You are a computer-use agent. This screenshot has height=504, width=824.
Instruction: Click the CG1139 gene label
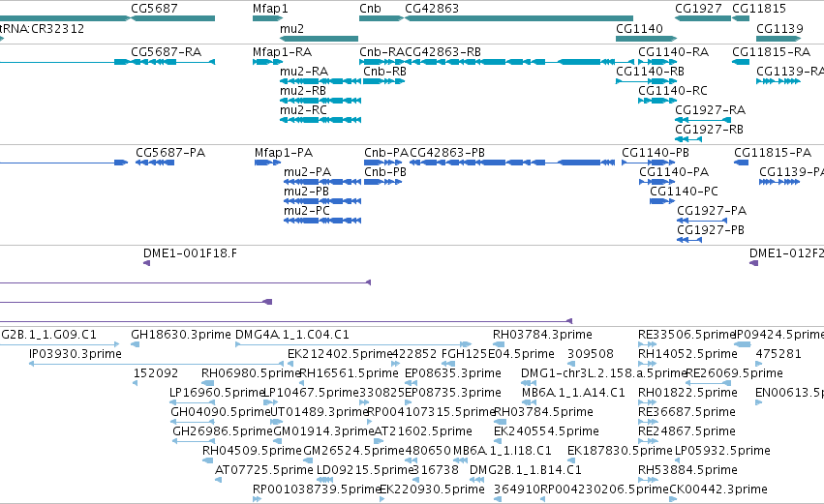[779, 28]
